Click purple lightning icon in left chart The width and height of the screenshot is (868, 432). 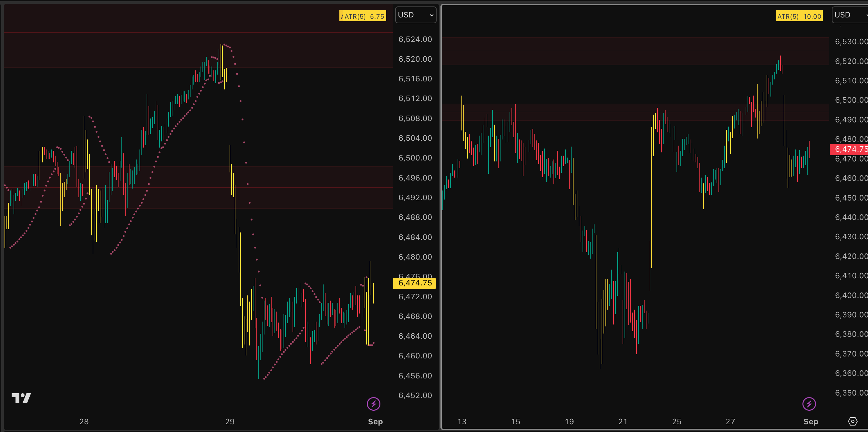pyautogui.click(x=373, y=404)
